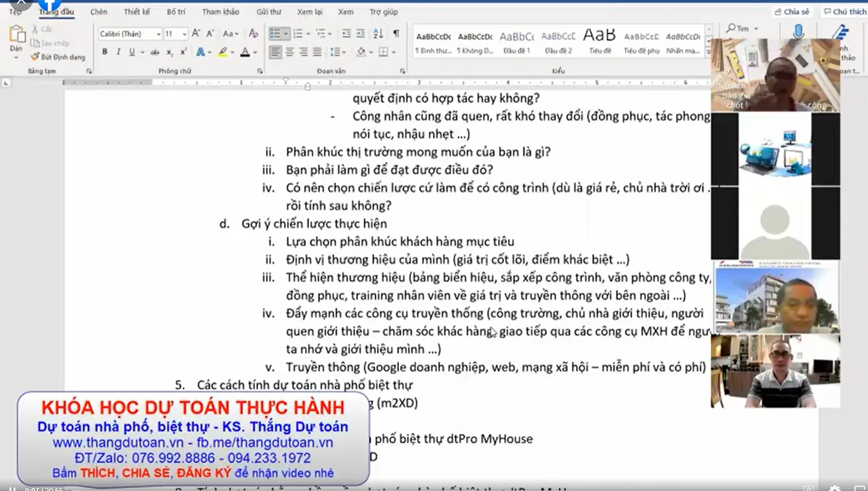Image resolution: width=868 pixels, height=491 pixels.
Task: Switch to the Bố trí ribbon tab
Action: coord(175,12)
